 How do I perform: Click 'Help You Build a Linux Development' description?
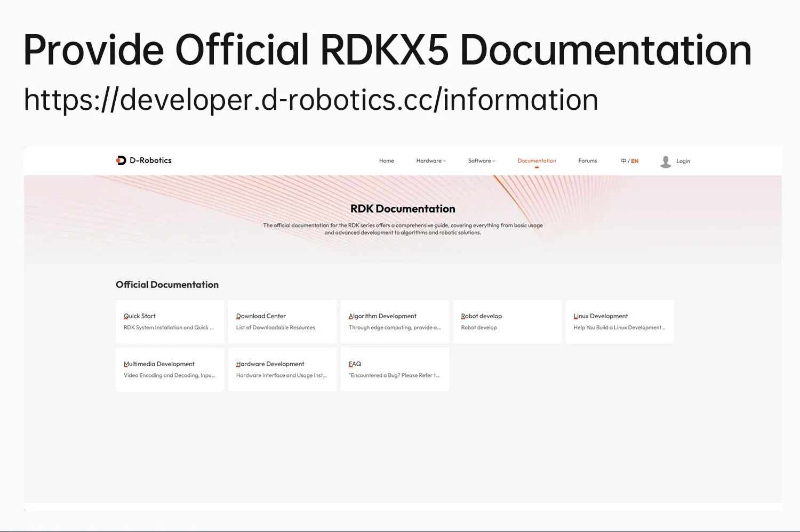tap(620, 328)
